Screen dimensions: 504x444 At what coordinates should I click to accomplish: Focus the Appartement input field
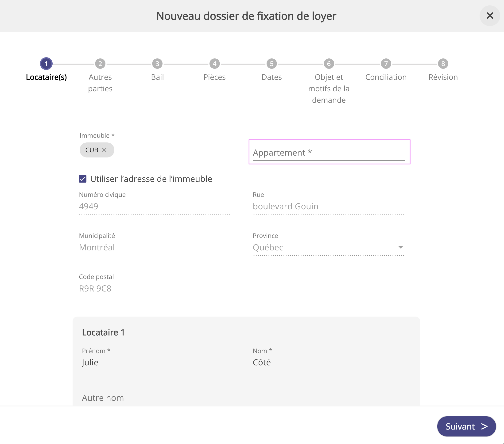click(x=329, y=153)
